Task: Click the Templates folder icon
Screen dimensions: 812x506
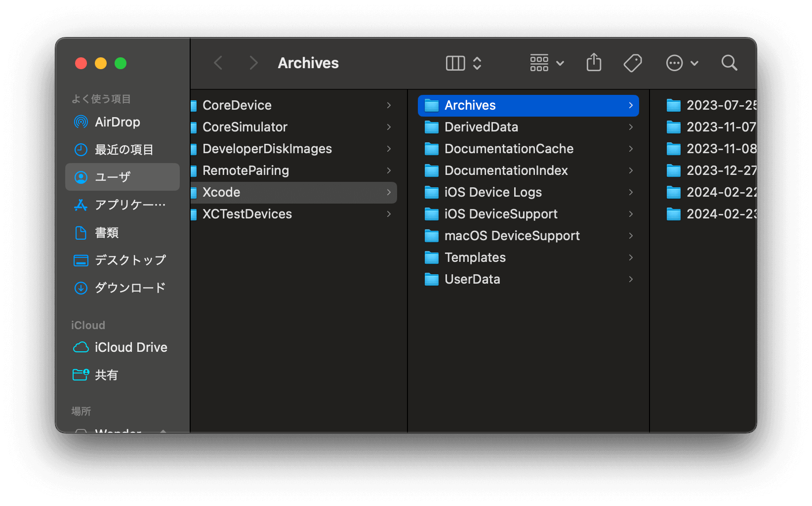Action: click(432, 257)
